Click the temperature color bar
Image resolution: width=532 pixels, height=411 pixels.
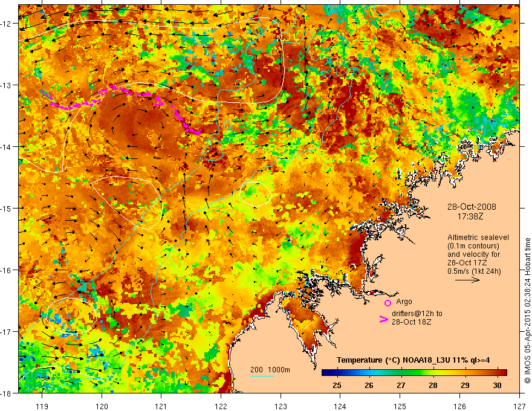tap(414, 372)
